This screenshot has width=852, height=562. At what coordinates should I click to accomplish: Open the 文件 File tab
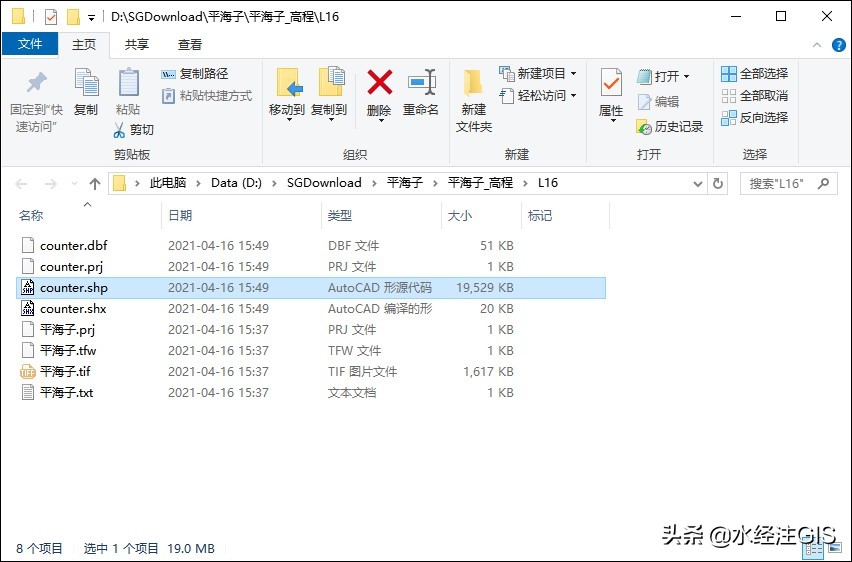coord(30,44)
